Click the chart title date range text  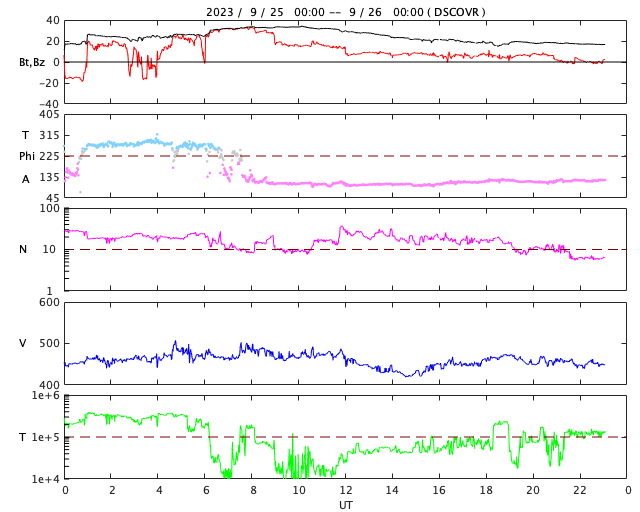(345, 12)
